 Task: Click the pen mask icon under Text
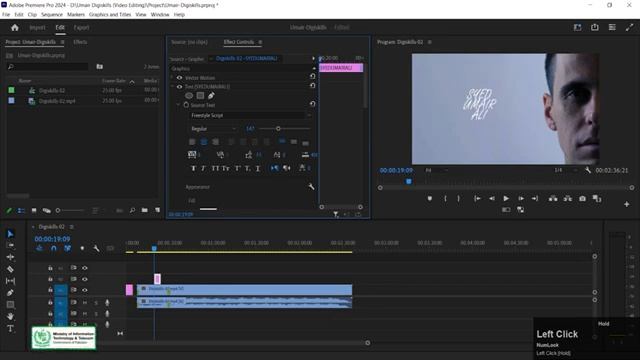coord(211,96)
